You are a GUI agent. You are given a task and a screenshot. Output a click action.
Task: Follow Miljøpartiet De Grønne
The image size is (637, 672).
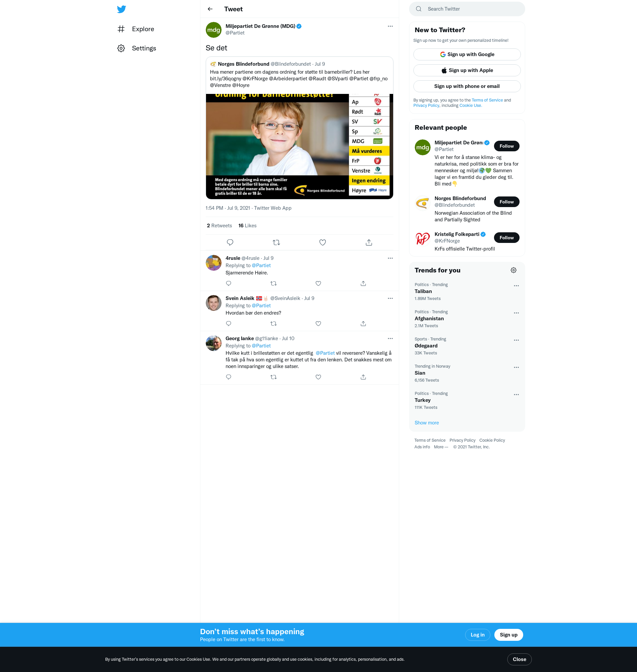point(506,146)
